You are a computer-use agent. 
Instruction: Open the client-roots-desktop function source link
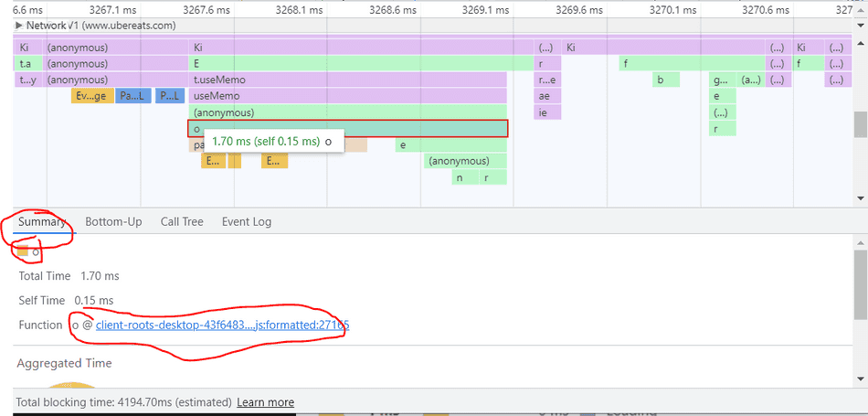(222, 325)
